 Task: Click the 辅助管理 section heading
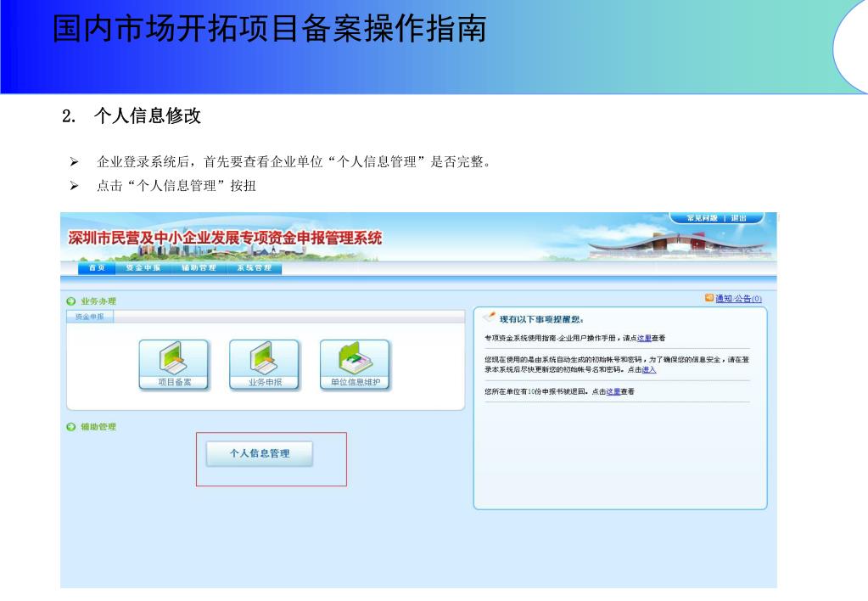98,427
